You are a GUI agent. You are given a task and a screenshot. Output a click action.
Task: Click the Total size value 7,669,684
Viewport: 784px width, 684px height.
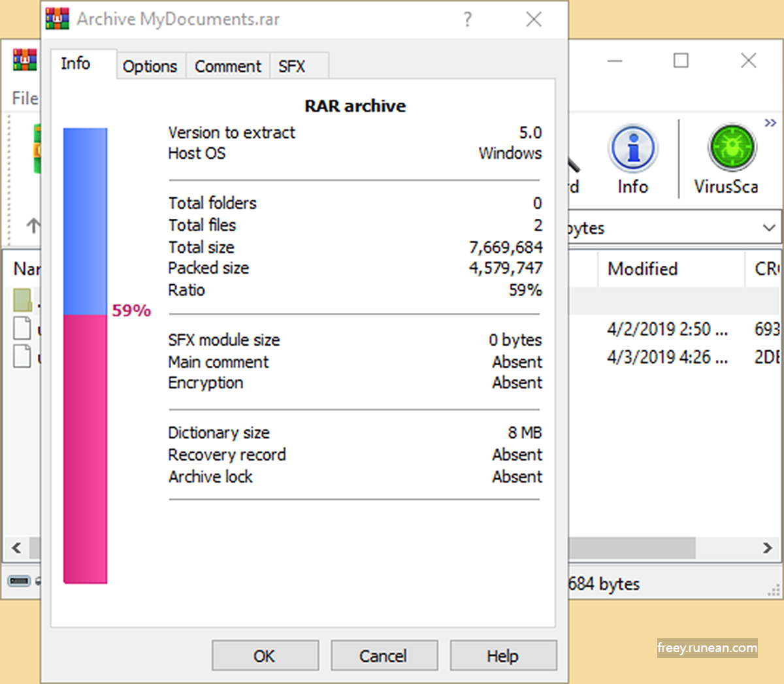click(x=506, y=248)
